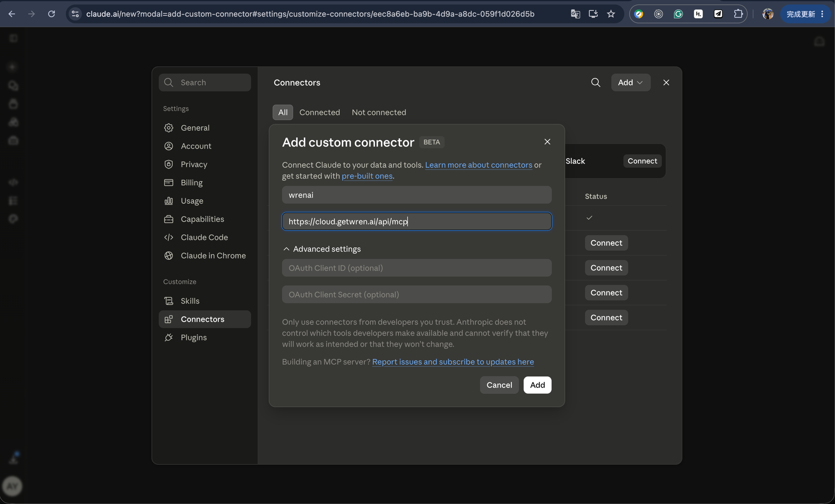835x504 pixels.
Task: Connect the Slack connector
Action: 642,161
